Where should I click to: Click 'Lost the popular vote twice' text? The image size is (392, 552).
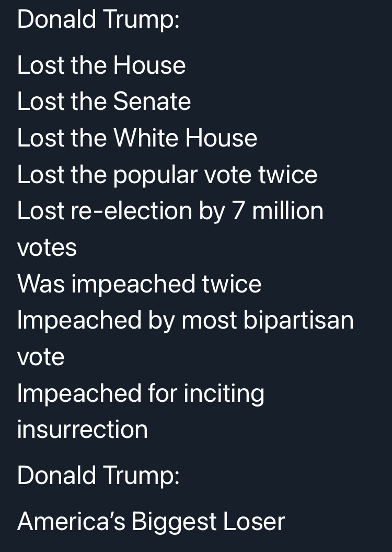click(167, 175)
